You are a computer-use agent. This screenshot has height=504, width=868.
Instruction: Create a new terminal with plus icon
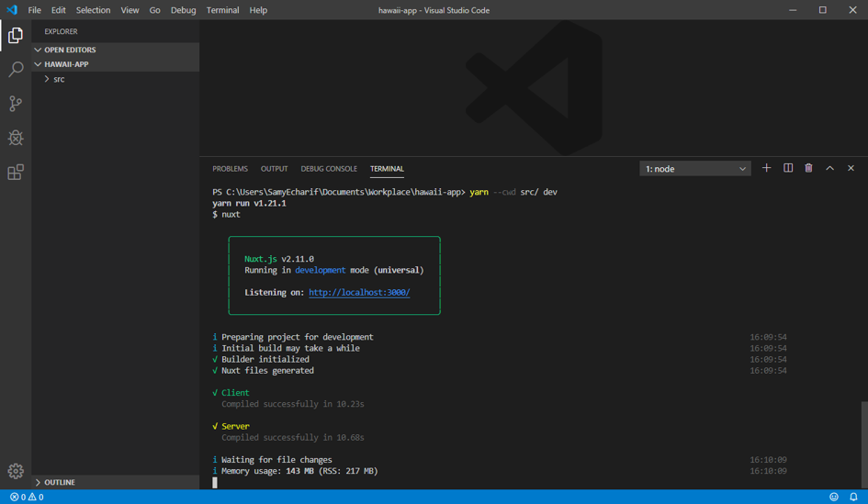(766, 168)
